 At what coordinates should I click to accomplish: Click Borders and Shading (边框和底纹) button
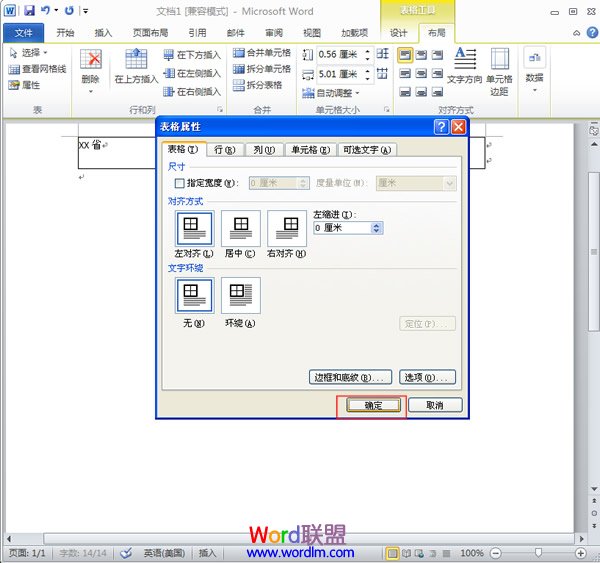[x=350, y=377]
